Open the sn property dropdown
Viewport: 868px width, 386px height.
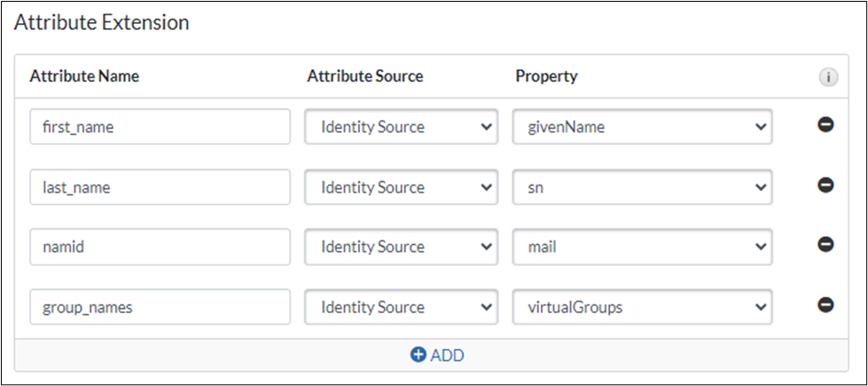(x=642, y=187)
